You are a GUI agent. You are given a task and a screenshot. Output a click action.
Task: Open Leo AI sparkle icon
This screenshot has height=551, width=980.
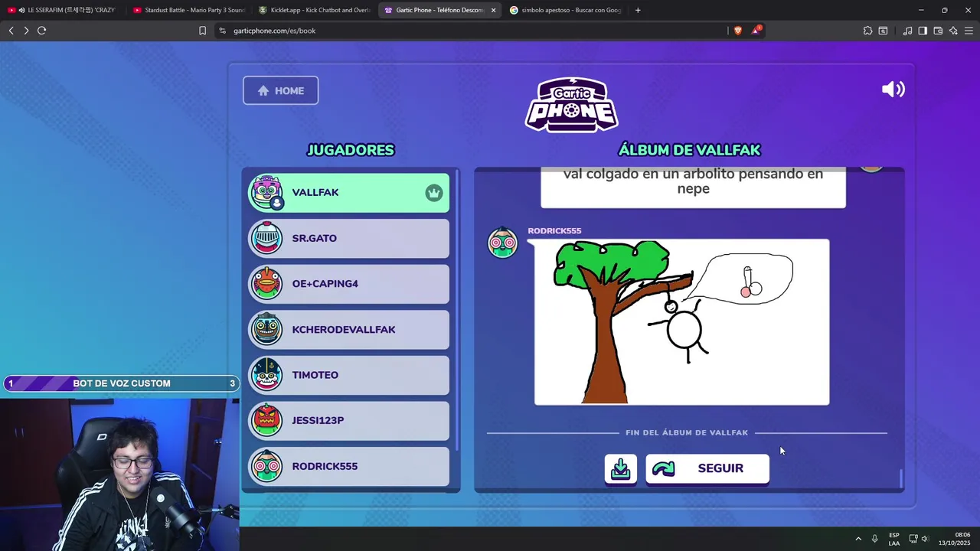[953, 31]
